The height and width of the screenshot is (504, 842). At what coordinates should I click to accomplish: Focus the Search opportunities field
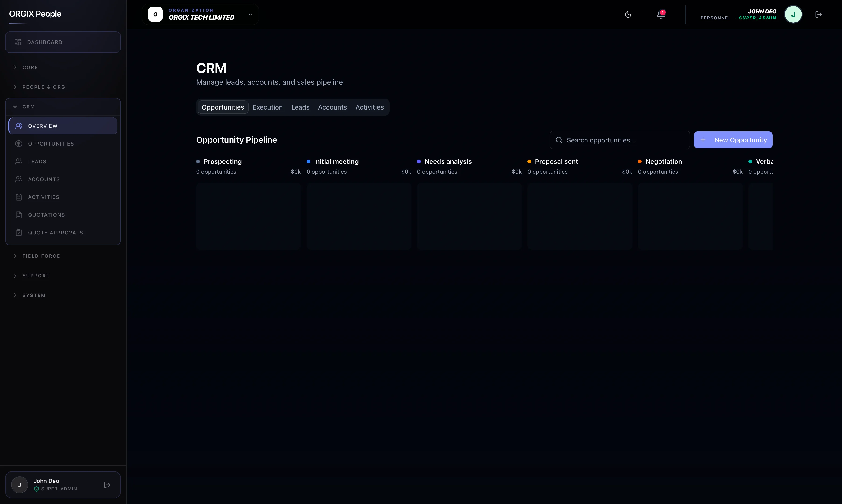[619, 140]
